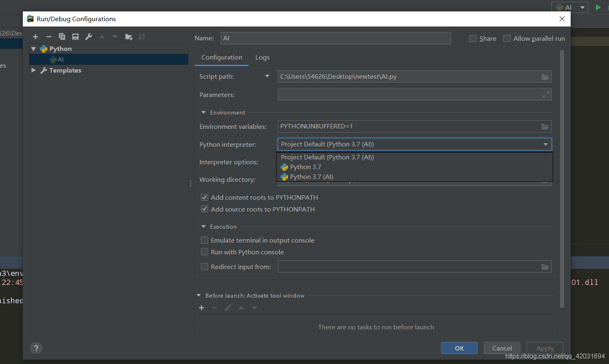Image resolution: width=609 pixels, height=364 pixels.
Task: Enable Run with Python console
Action: [x=205, y=252]
